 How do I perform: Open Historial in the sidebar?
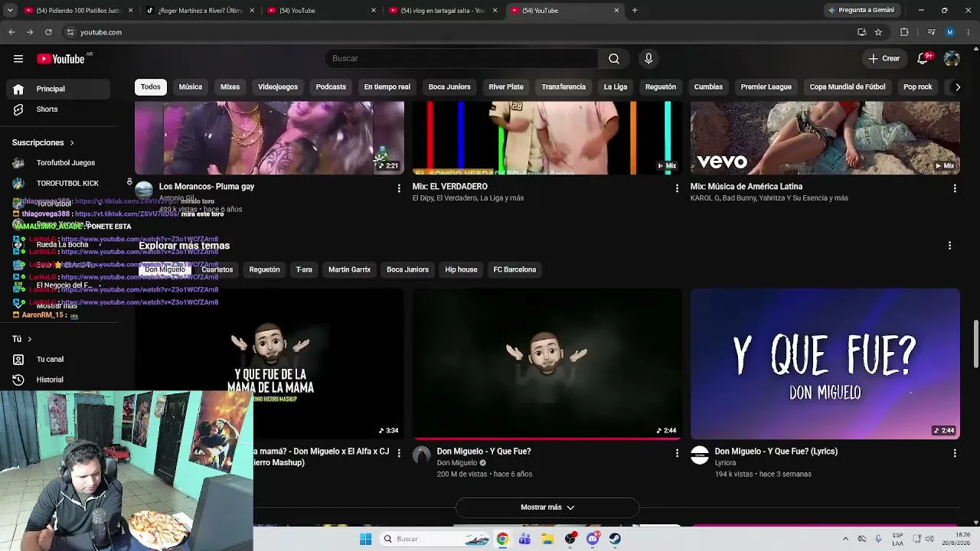coord(58,380)
